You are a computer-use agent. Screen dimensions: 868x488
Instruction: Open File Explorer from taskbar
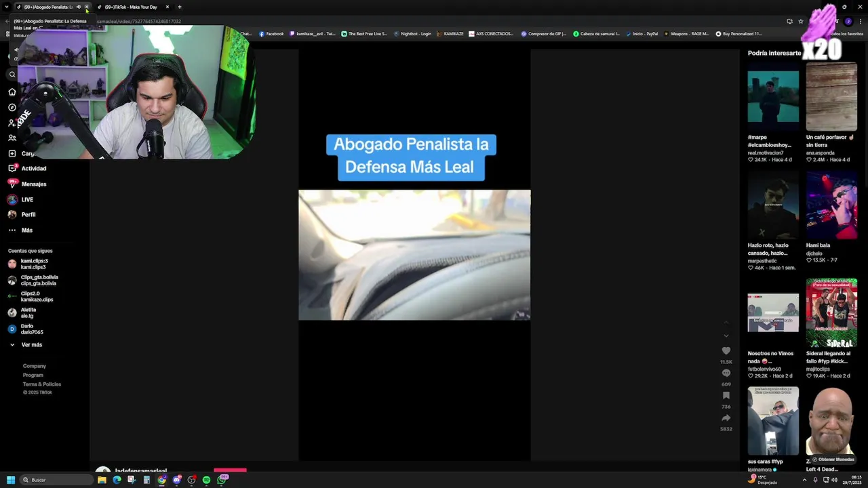(102, 480)
